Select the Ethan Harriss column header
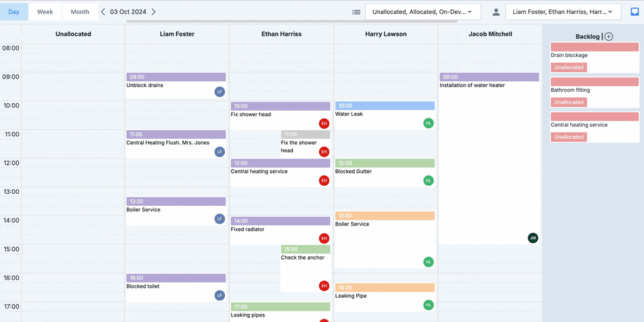The width and height of the screenshot is (644, 322). [281, 34]
